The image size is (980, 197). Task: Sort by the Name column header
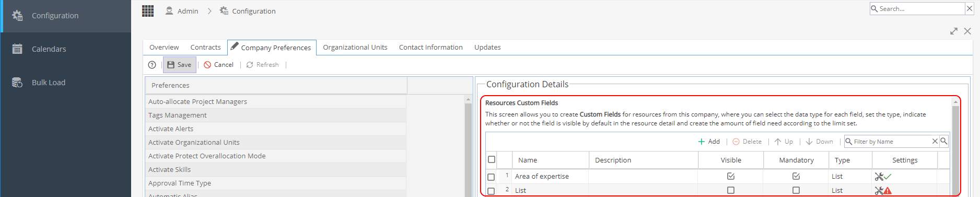click(550, 160)
